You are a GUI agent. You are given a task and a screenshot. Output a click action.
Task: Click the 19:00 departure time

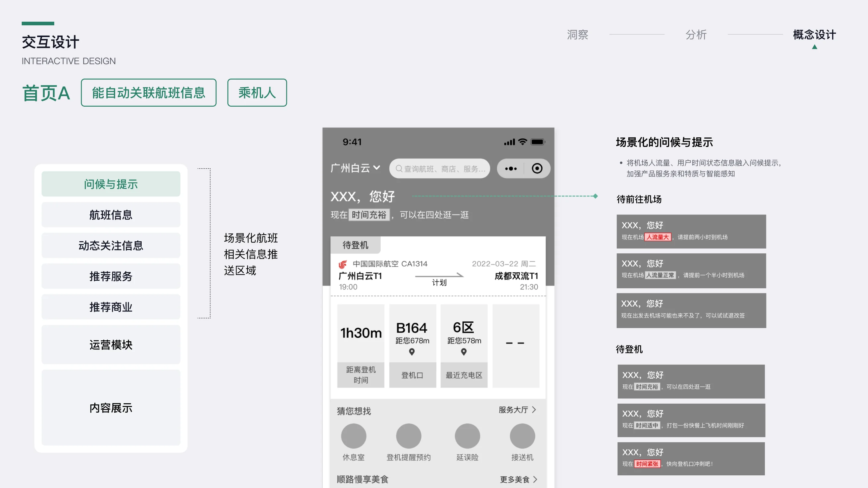click(x=348, y=287)
